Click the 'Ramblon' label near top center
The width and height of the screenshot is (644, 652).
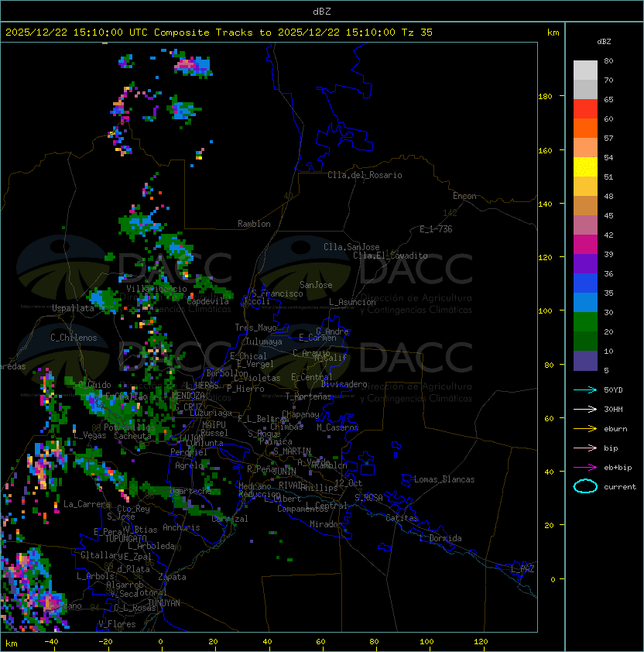point(254,224)
